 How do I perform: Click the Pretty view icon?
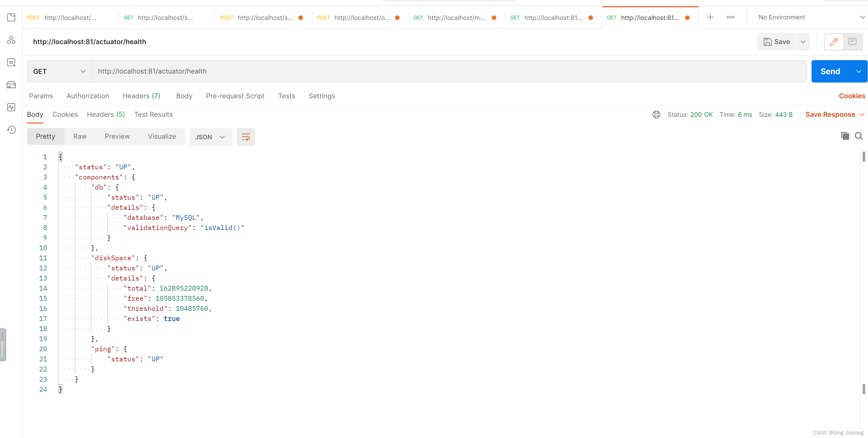(45, 136)
